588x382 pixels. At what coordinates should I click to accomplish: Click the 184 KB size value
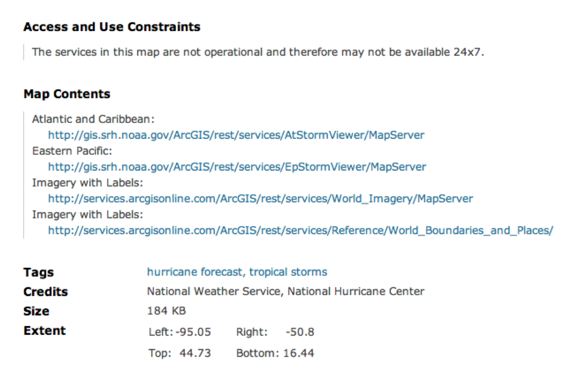[166, 311]
